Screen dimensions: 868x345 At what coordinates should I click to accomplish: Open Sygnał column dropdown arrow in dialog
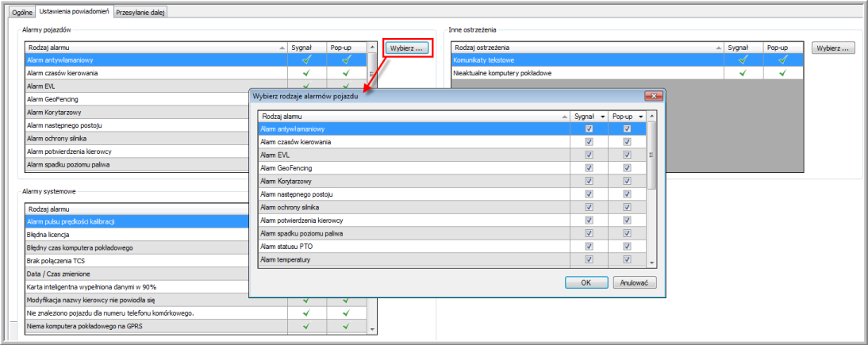point(604,117)
